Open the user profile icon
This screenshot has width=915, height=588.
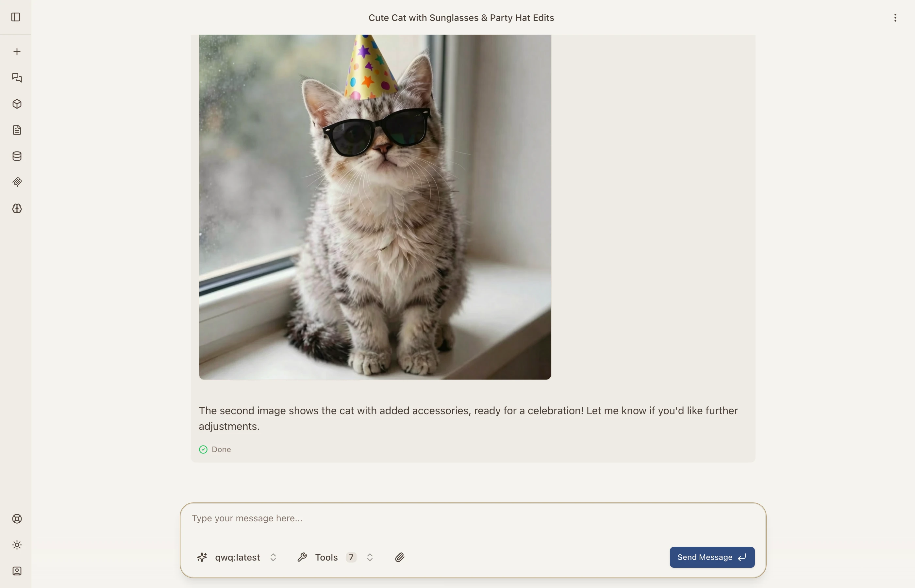[17, 571]
